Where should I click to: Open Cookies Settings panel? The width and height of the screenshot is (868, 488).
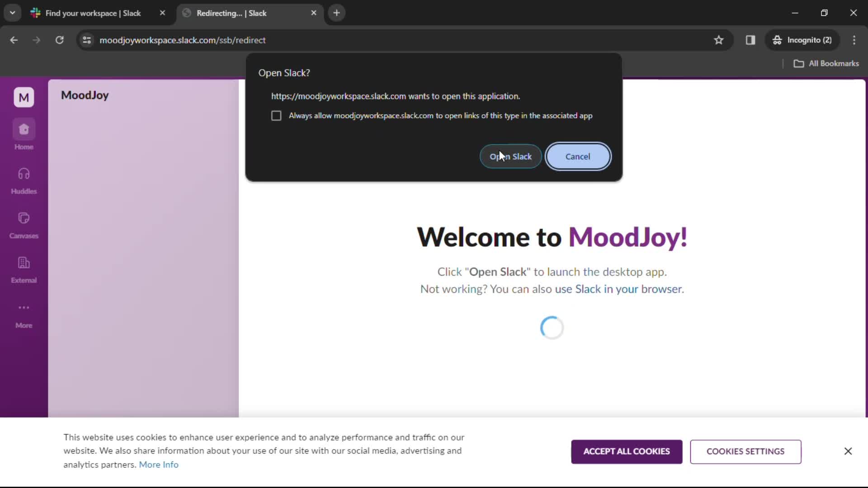point(746,451)
